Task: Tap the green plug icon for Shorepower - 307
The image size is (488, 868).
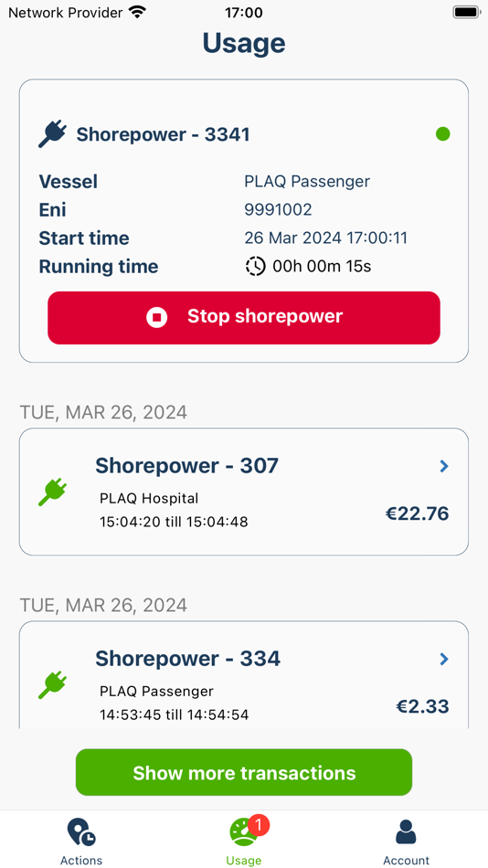Action: pyautogui.click(x=53, y=492)
